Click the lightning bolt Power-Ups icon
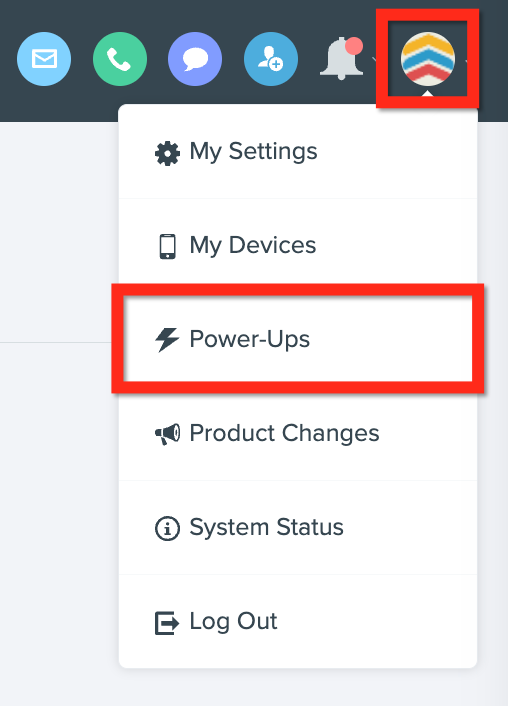This screenshot has width=508, height=706. pyautogui.click(x=167, y=339)
